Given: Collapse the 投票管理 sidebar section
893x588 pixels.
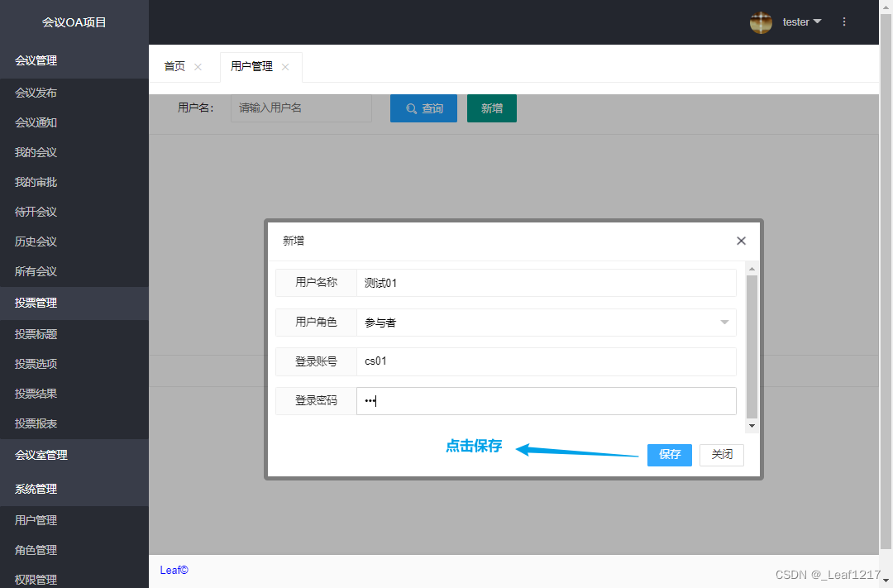Looking at the screenshot, I should pyautogui.click(x=74, y=303).
